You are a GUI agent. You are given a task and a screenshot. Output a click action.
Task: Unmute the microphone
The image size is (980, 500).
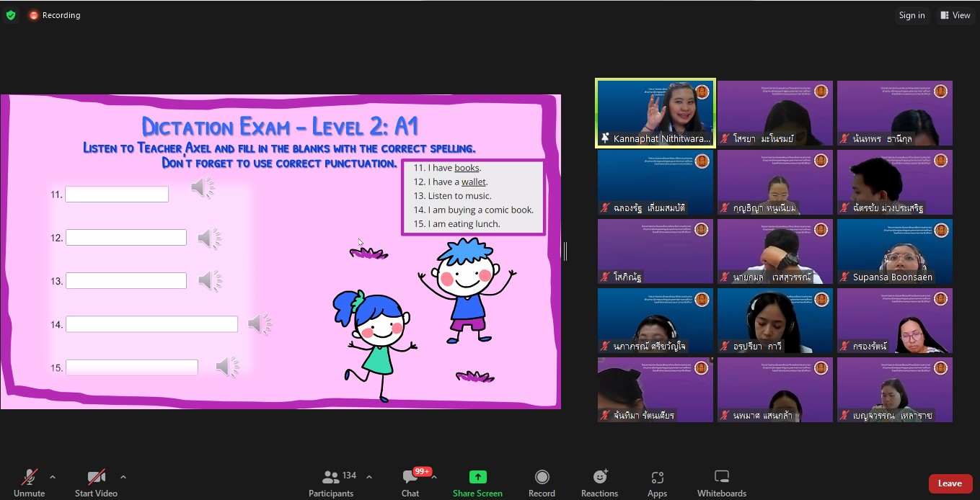click(x=30, y=483)
